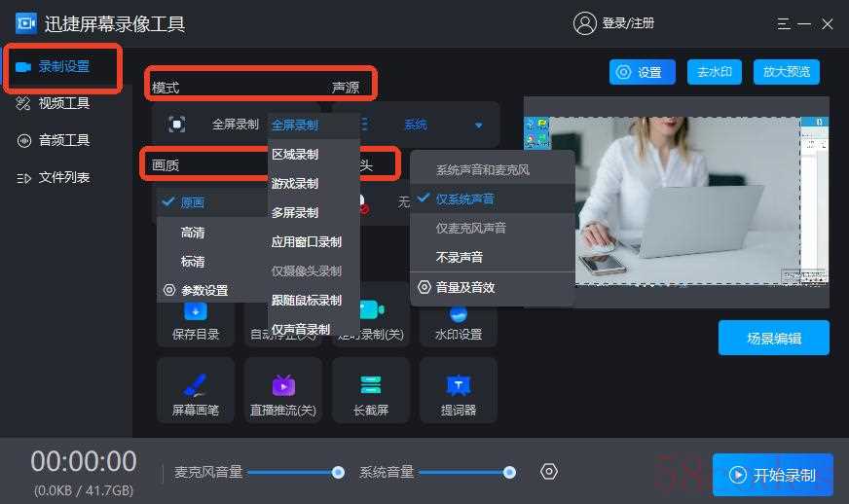Click the 设置 button
849x504 pixels.
[x=643, y=72]
